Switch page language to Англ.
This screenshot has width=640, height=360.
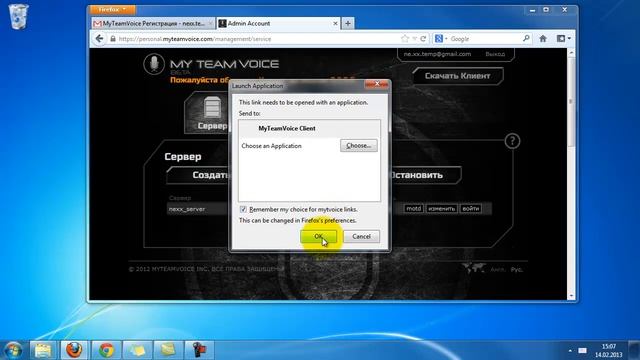pos(497,269)
